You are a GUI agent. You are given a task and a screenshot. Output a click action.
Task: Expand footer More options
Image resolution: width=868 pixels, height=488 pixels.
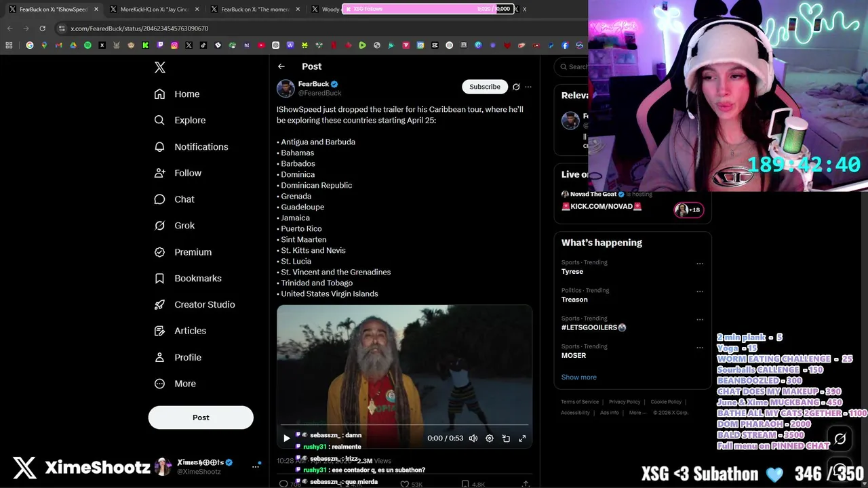coord(637,413)
